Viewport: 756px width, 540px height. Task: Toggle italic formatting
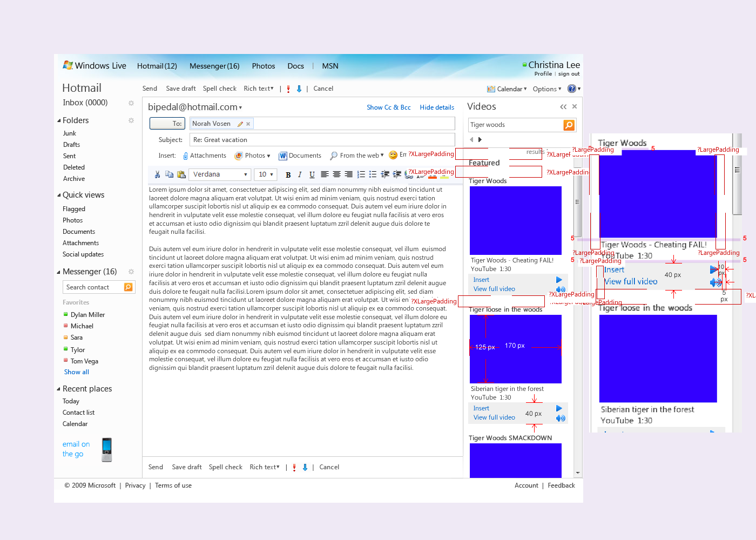pyautogui.click(x=300, y=174)
